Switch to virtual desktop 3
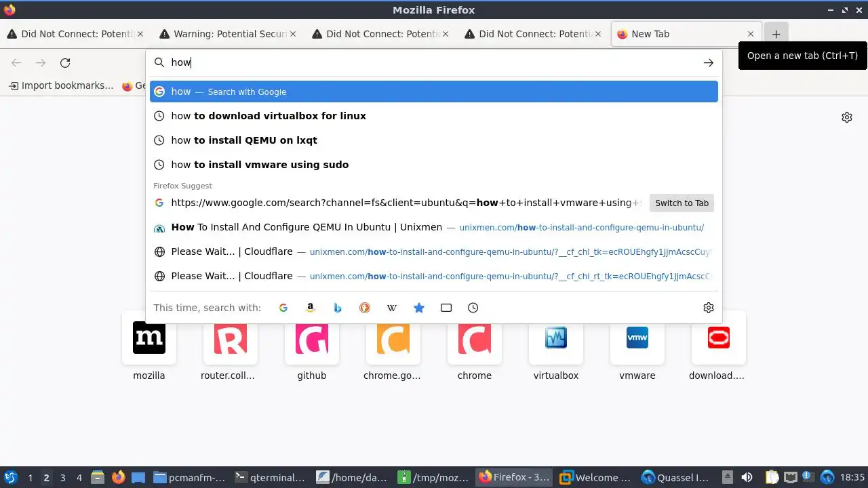The image size is (868, 488). (x=62, y=478)
